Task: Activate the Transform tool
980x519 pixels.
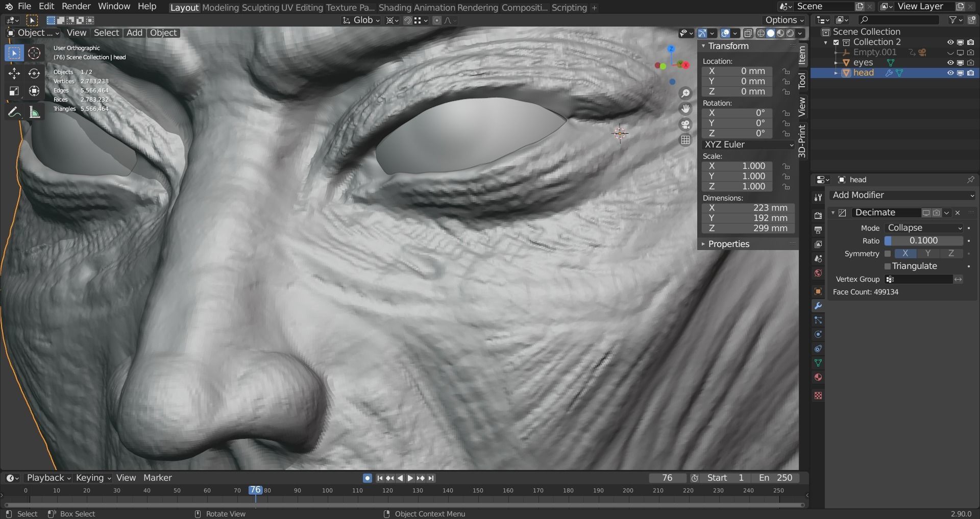Action: pyautogui.click(x=34, y=91)
